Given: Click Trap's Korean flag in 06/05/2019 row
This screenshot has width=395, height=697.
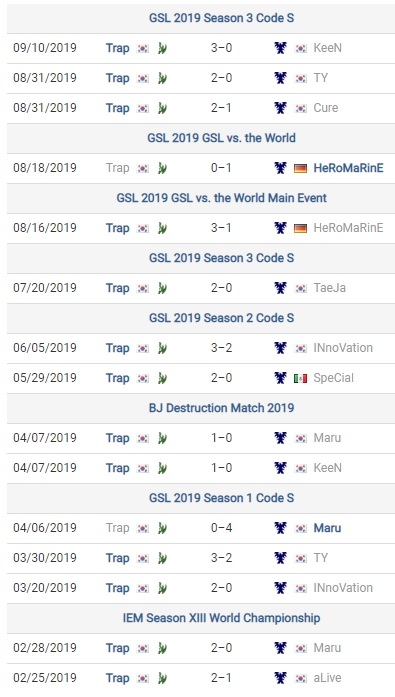Looking at the screenshot, I should pos(143,348).
